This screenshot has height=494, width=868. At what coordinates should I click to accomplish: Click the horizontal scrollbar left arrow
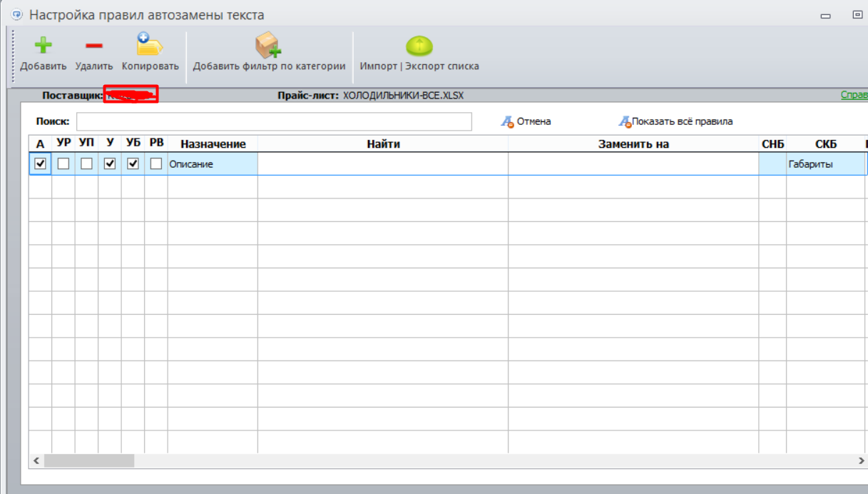click(37, 461)
